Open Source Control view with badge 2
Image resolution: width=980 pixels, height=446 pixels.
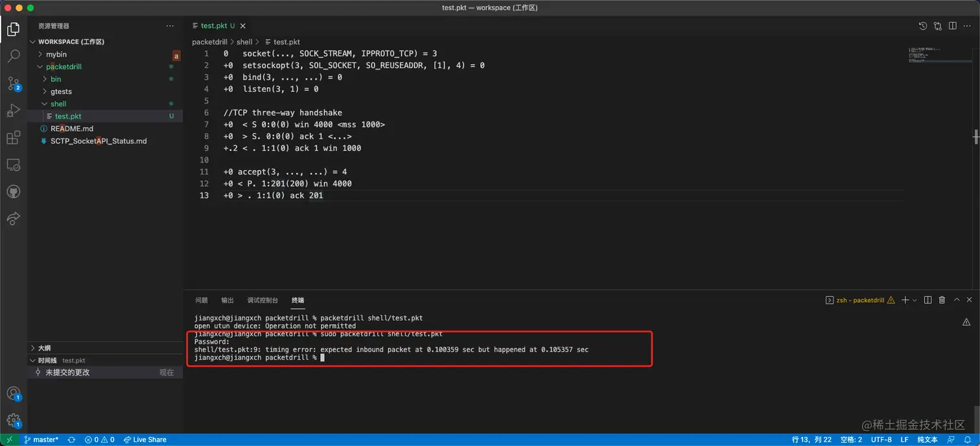13,84
